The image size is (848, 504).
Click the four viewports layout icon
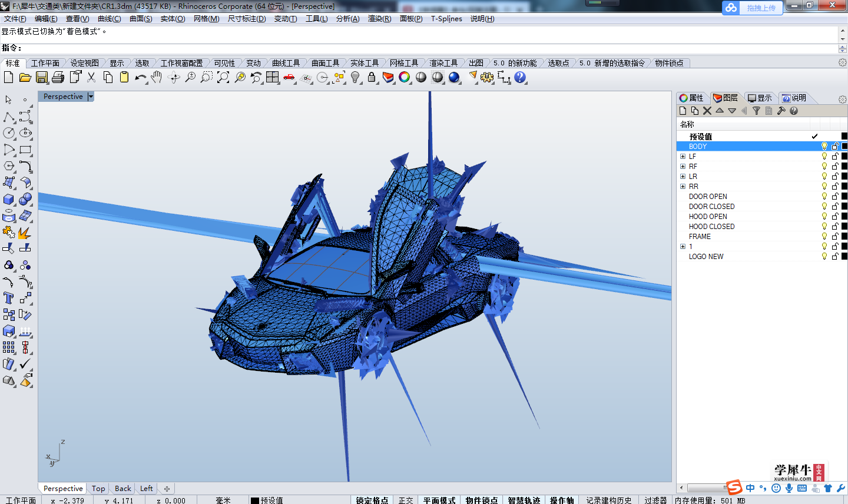tap(273, 77)
